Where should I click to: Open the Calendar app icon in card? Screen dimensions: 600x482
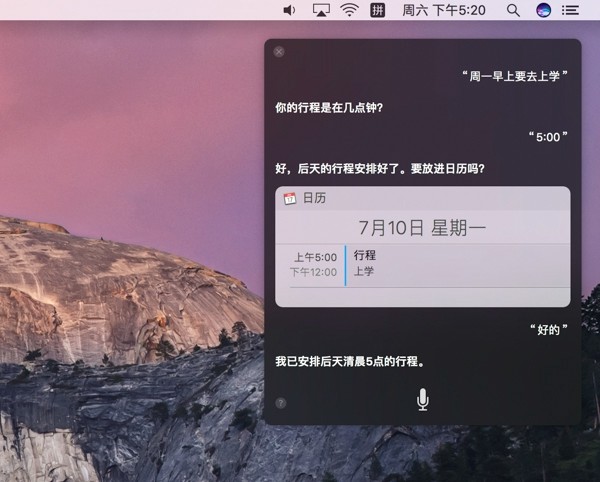[290, 198]
